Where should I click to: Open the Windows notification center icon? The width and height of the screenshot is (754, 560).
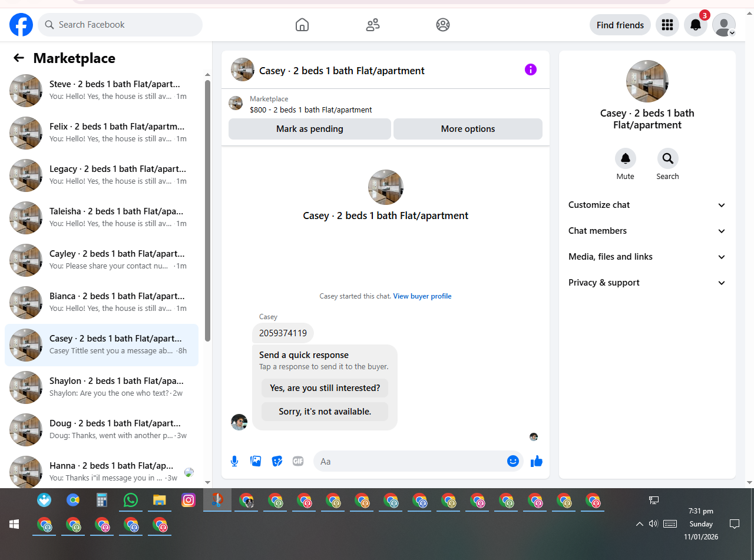[735, 523]
